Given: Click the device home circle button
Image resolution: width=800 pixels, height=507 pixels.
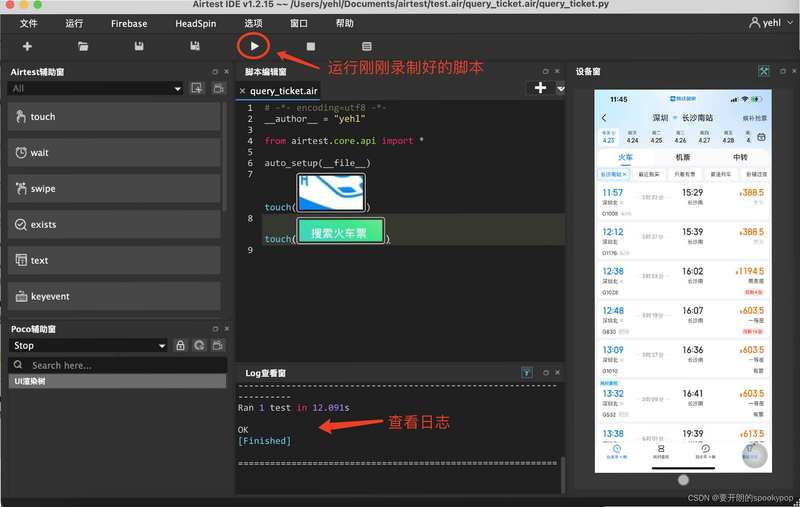Looking at the screenshot, I should (x=683, y=480).
